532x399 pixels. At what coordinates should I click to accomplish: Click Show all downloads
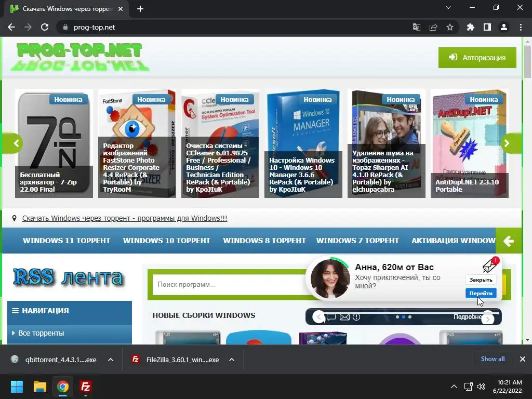pyautogui.click(x=493, y=359)
